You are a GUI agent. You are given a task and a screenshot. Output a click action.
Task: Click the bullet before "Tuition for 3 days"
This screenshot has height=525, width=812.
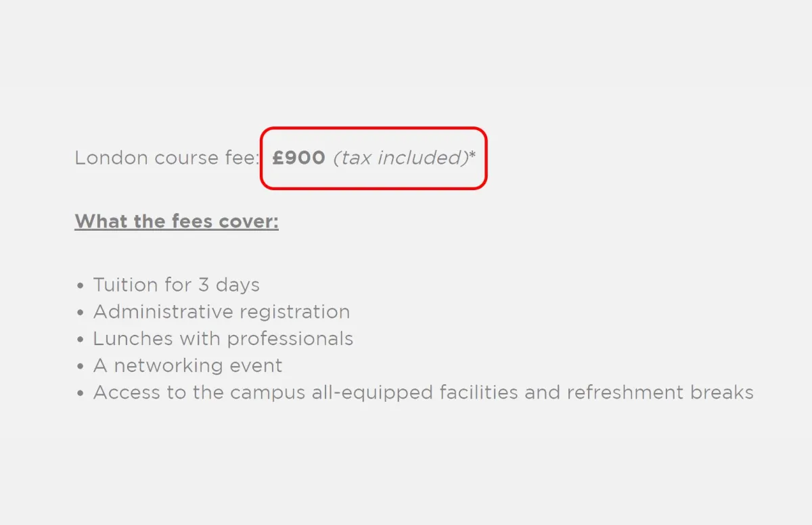pyautogui.click(x=81, y=286)
